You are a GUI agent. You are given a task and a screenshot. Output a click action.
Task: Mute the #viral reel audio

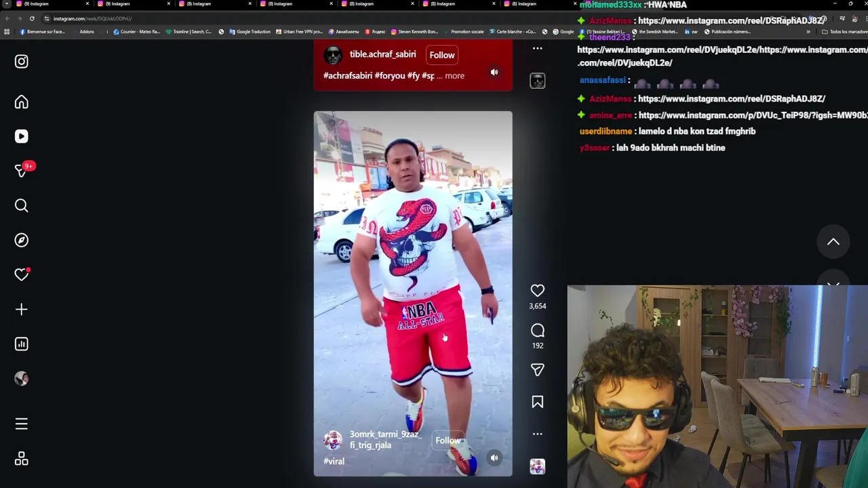click(494, 457)
